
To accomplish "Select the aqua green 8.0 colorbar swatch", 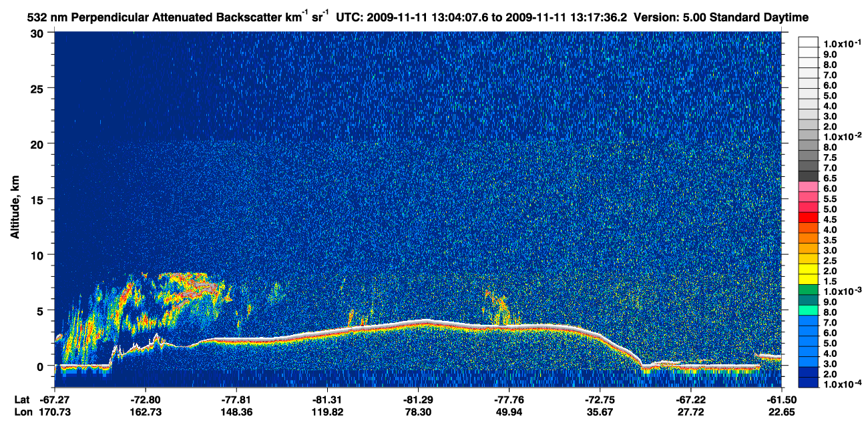I will (808, 309).
